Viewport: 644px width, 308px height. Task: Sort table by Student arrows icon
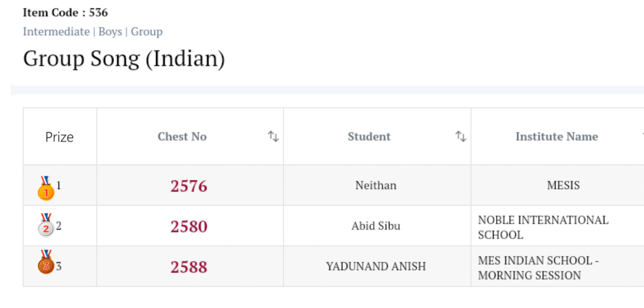(x=461, y=137)
